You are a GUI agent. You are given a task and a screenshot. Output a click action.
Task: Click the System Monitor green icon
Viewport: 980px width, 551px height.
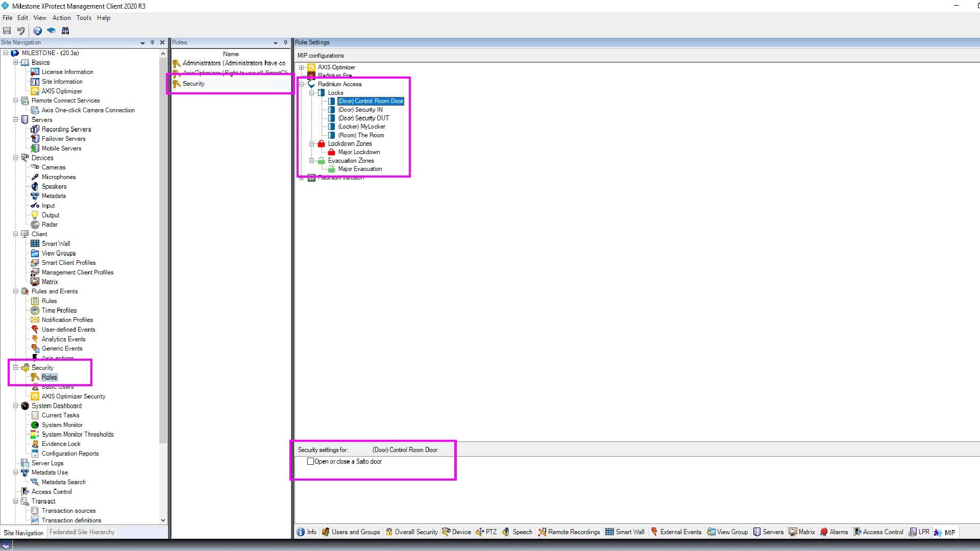pos(35,425)
